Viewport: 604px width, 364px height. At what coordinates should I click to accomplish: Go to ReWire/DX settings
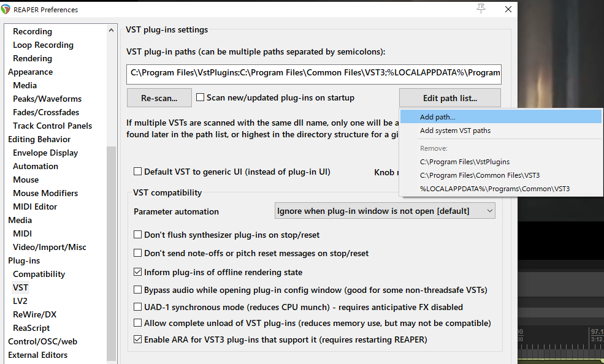point(35,314)
